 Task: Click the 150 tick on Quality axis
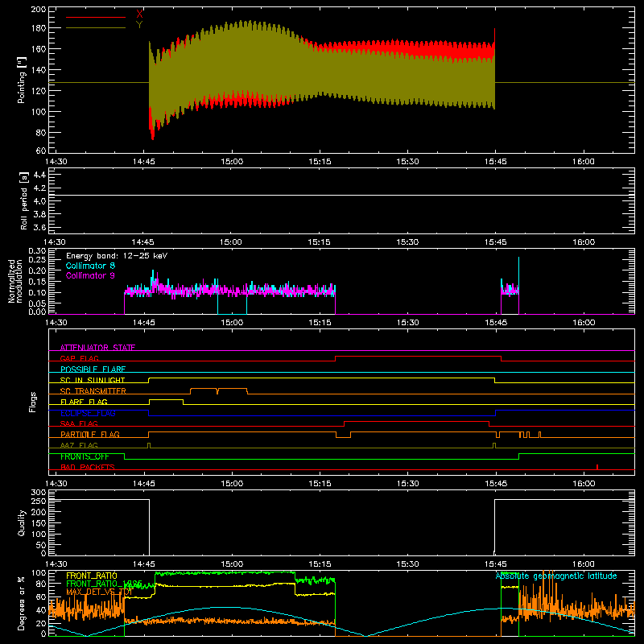[x=38, y=523]
